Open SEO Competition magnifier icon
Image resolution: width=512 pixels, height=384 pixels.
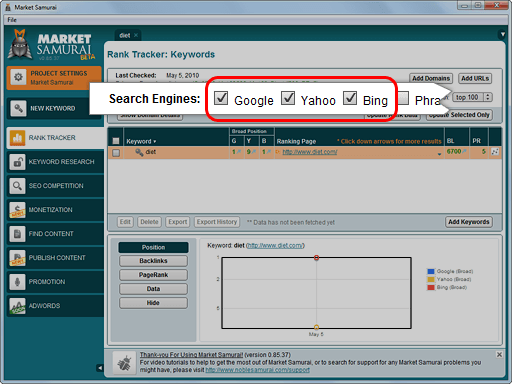[17, 186]
